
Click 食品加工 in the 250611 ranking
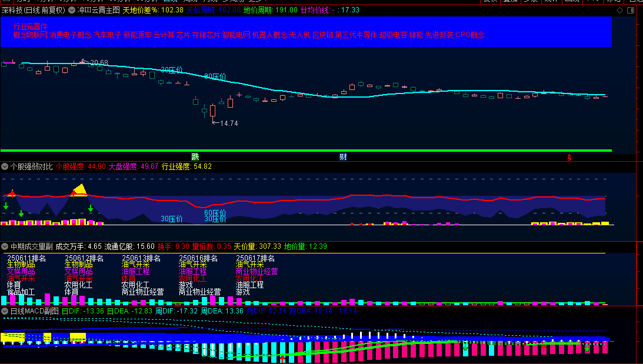pyautogui.click(x=21, y=292)
